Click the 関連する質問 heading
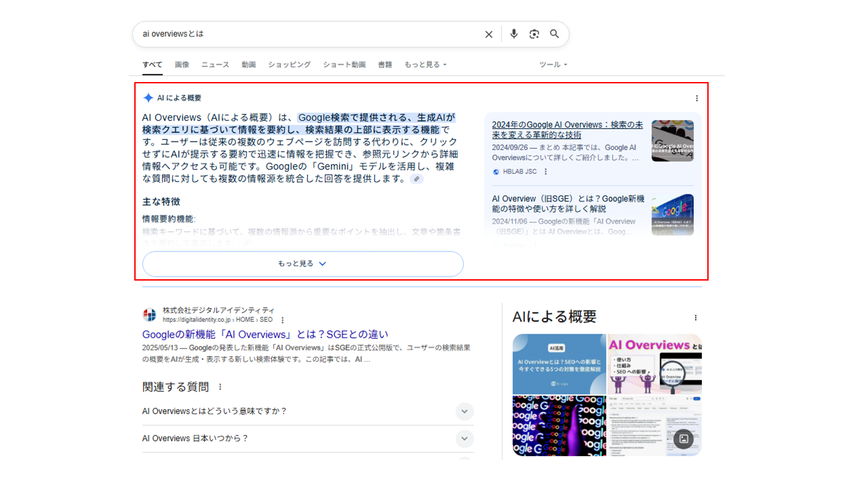 pos(176,387)
